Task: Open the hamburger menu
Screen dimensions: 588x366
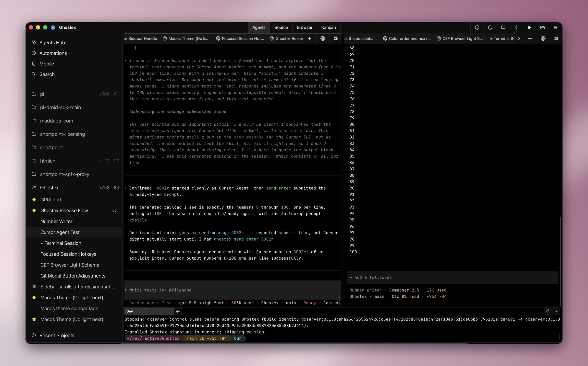Action: (555, 27)
